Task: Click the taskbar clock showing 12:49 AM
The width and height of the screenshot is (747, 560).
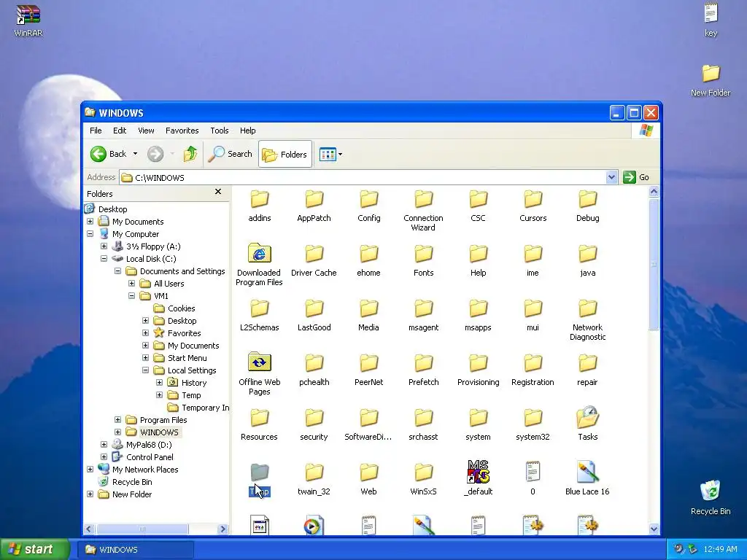Action: 720,549
